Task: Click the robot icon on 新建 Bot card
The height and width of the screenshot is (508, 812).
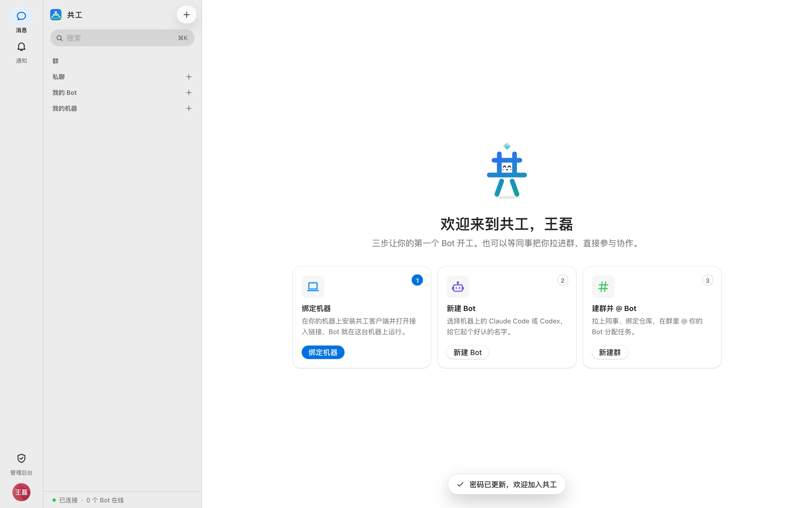Action: (458, 286)
